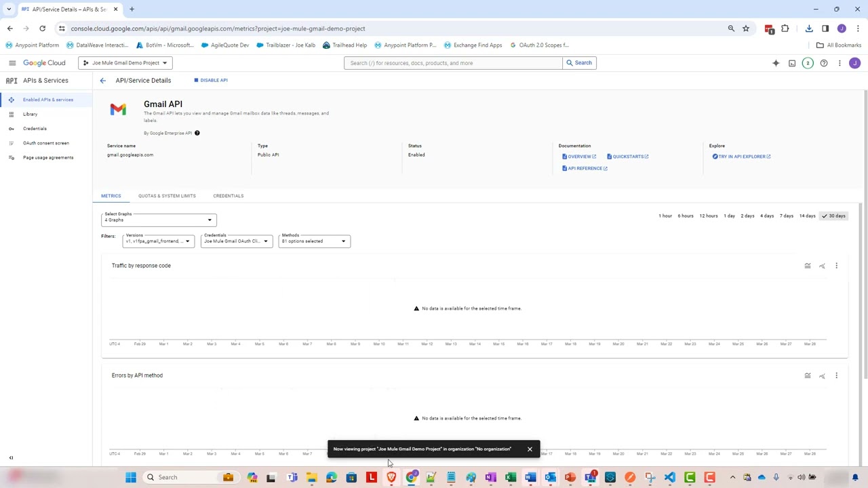Open the Credentials filter dropdown
Image resolution: width=868 pixels, height=488 pixels.
(x=237, y=241)
